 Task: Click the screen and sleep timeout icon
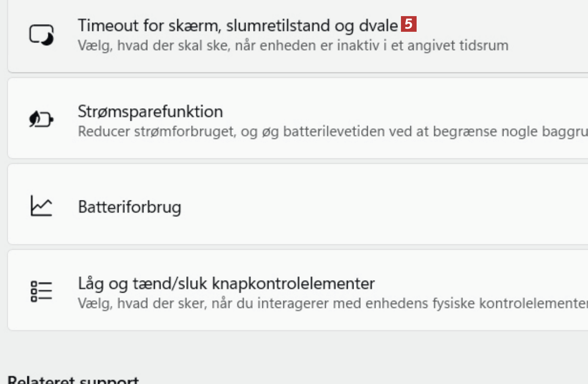click(42, 34)
